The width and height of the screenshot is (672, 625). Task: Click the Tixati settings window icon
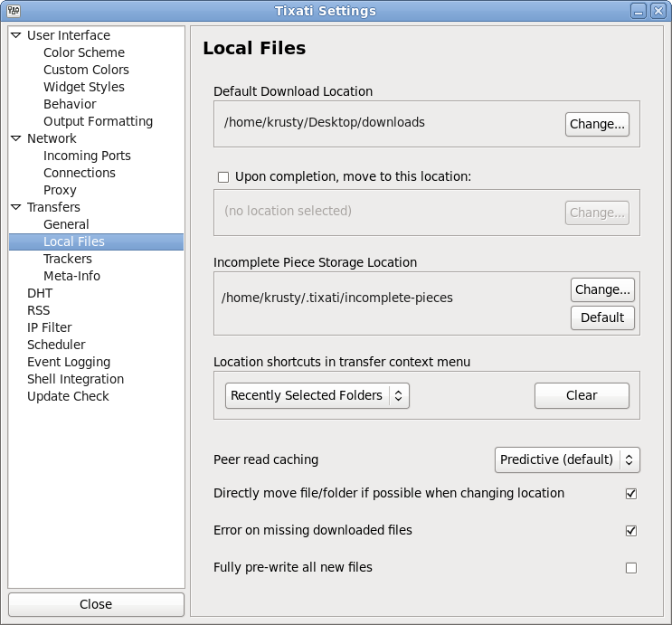point(14,11)
